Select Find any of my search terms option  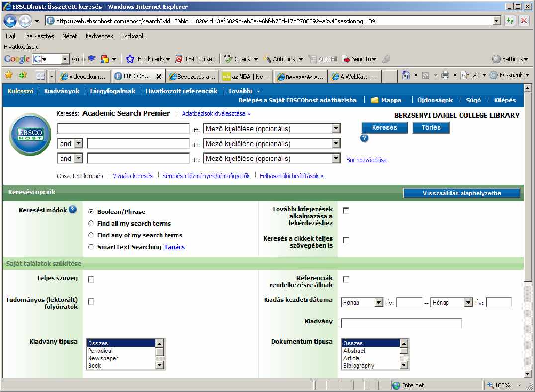point(91,235)
